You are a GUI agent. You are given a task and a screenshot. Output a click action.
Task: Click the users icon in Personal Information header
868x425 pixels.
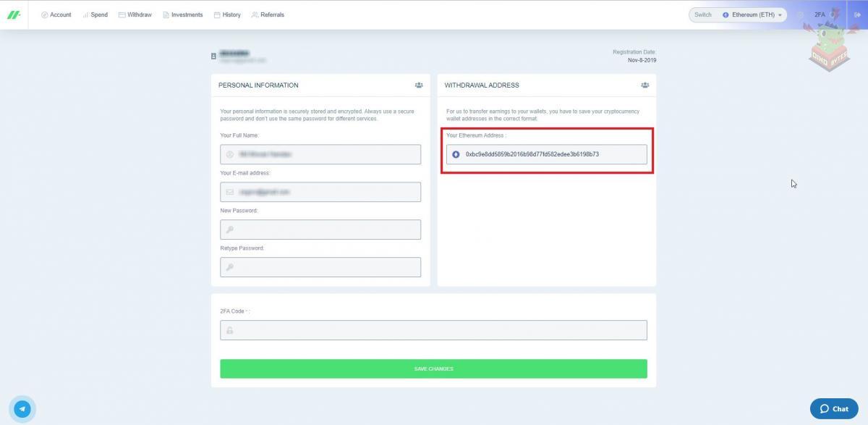tap(419, 85)
